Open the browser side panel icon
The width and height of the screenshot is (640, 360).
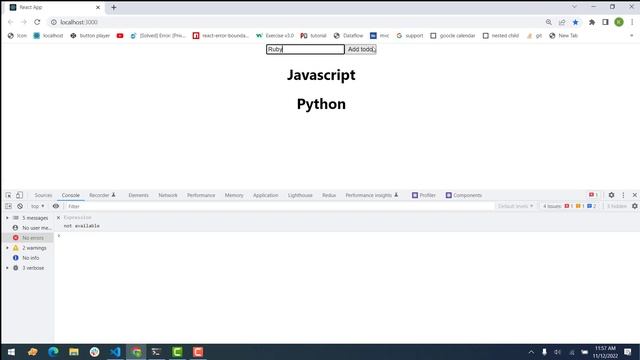tap(605, 22)
